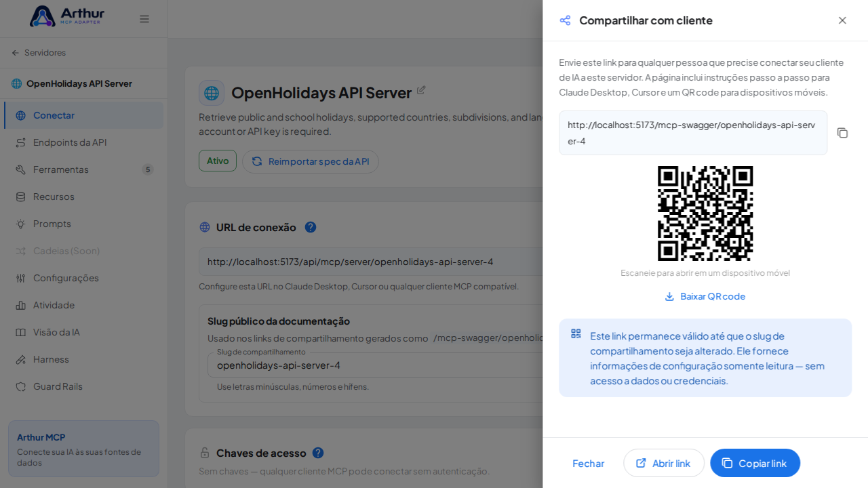Click the Copiar link button
This screenshot has height=488, width=868.
click(755, 463)
